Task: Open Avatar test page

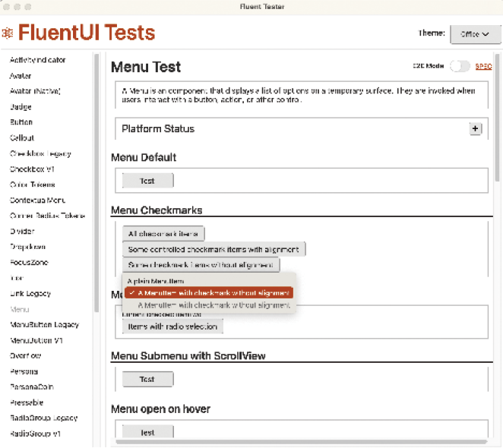Action: (21, 76)
